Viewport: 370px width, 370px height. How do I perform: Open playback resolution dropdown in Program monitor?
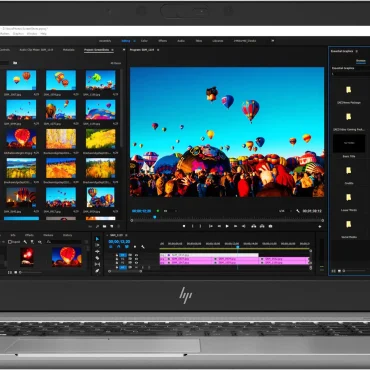coord(284,211)
